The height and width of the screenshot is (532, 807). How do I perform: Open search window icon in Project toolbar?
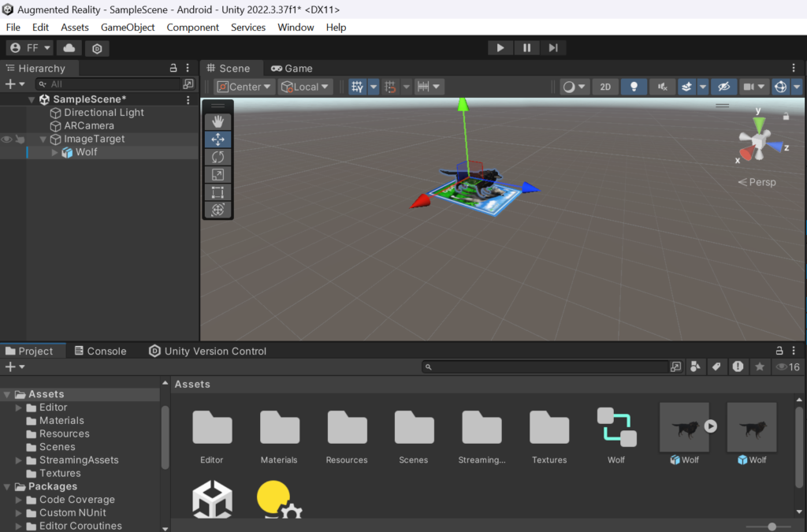coord(675,366)
